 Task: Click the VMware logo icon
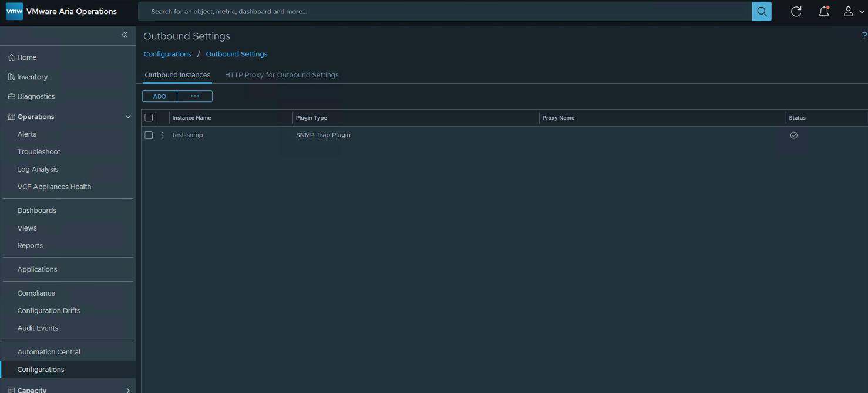coord(14,12)
